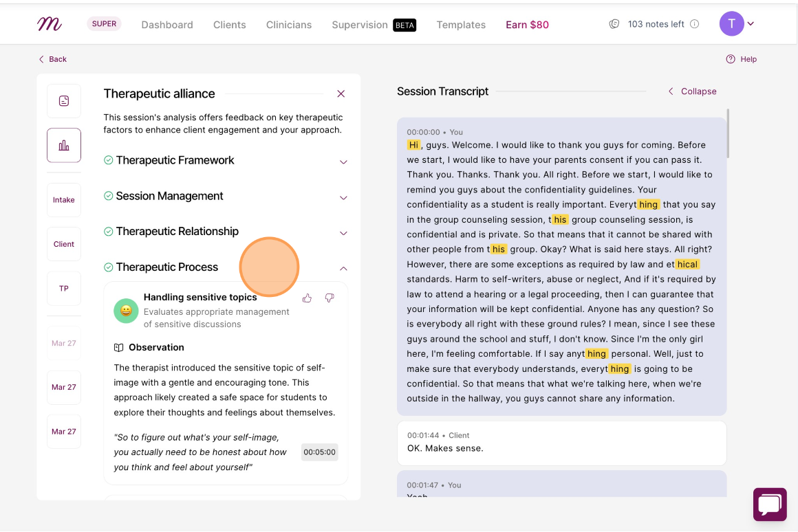Click the SUPER plan badge
Viewport: 798px width, 532px height.
coord(105,24)
